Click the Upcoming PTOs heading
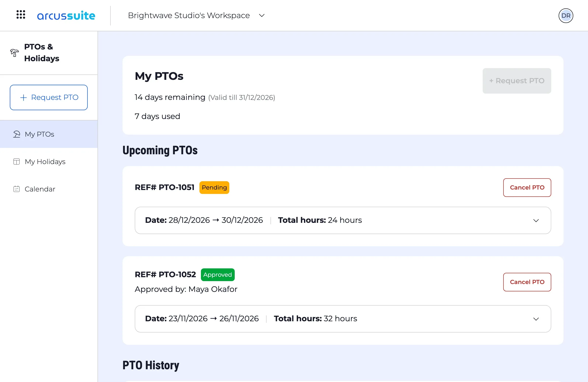The width and height of the screenshot is (588, 382). [160, 150]
